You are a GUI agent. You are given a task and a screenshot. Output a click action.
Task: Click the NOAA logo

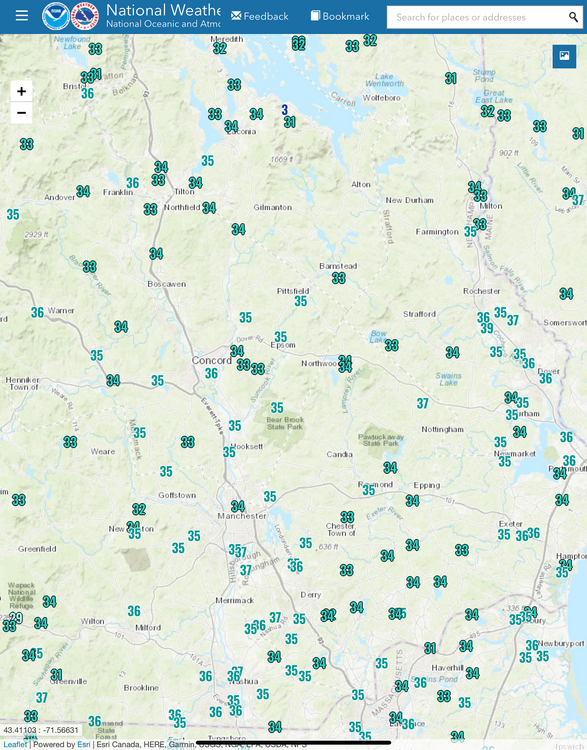55,16
